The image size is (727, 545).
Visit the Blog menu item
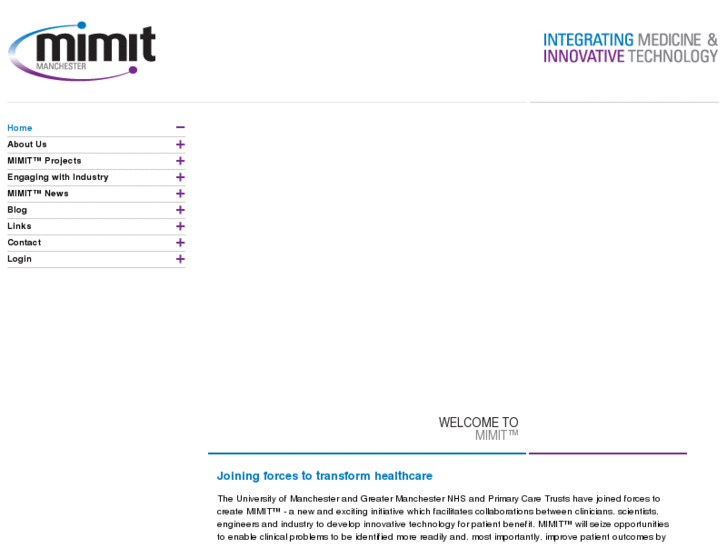pyautogui.click(x=17, y=210)
